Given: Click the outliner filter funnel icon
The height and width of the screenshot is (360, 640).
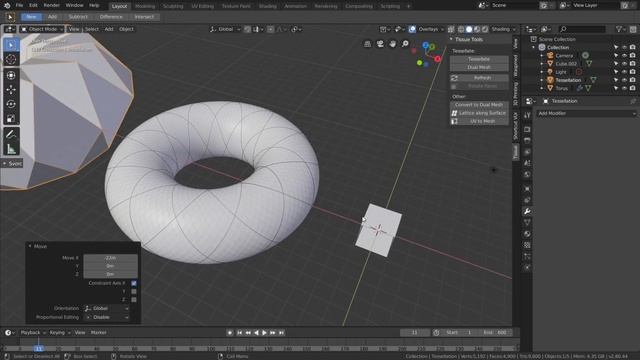Looking at the screenshot, I should coord(619,29).
